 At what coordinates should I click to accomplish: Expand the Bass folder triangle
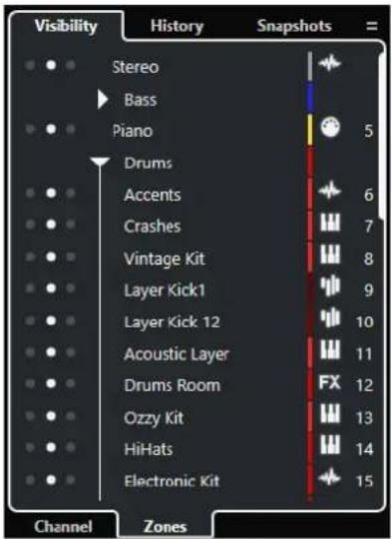click(103, 100)
